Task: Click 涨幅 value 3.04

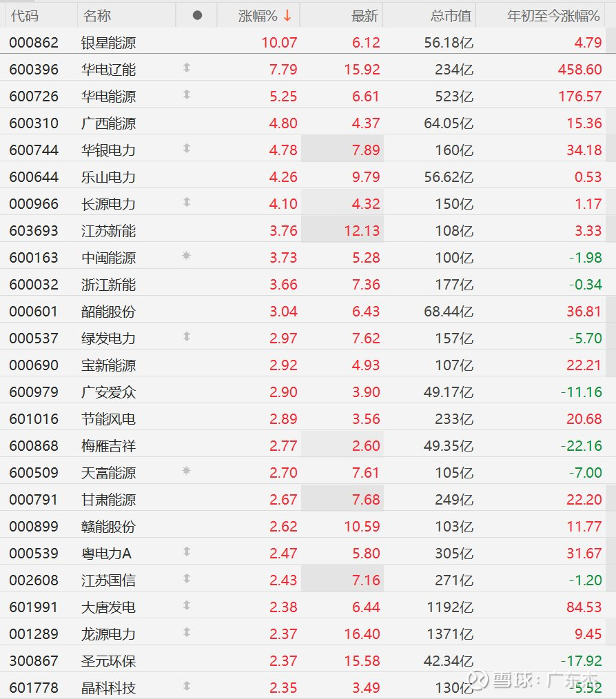Action: (283, 312)
